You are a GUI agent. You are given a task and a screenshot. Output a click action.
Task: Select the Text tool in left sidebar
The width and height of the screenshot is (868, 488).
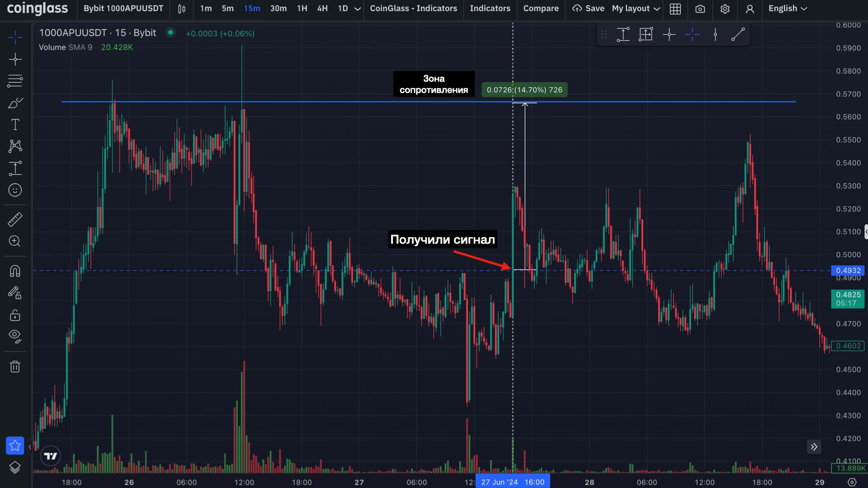click(x=15, y=125)
